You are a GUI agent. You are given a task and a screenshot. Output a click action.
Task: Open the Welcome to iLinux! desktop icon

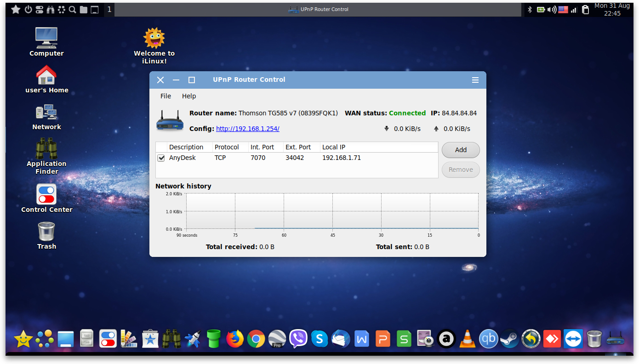[x=154, y=45]
